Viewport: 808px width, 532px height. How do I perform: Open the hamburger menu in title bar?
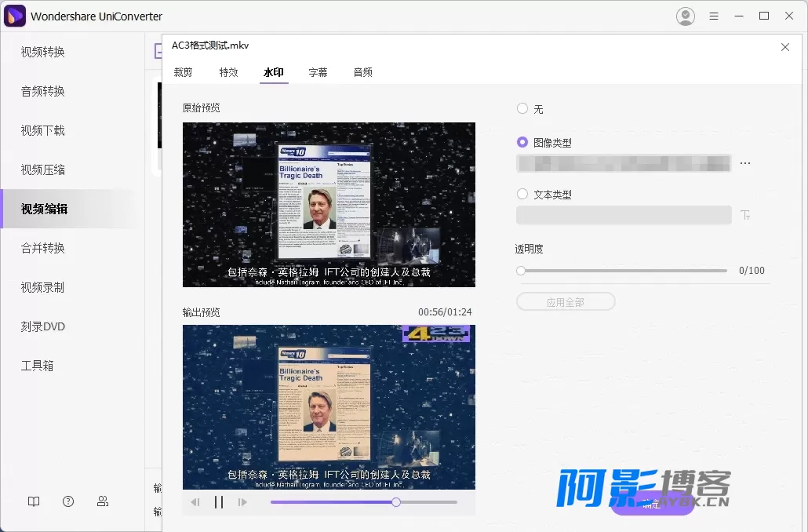(714, 16)
